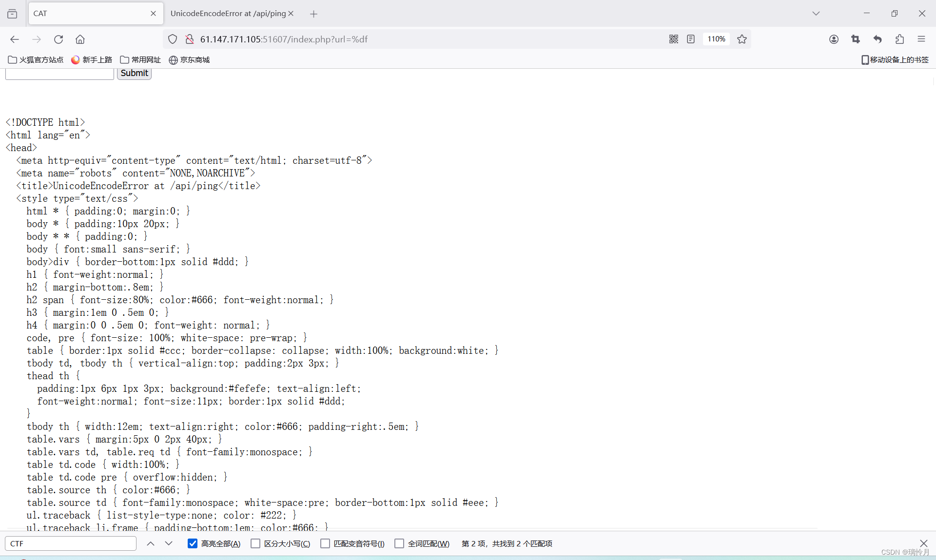936x560 pixels.
Task: Click the screenshot crop tool icon
Action: (856, 39)
